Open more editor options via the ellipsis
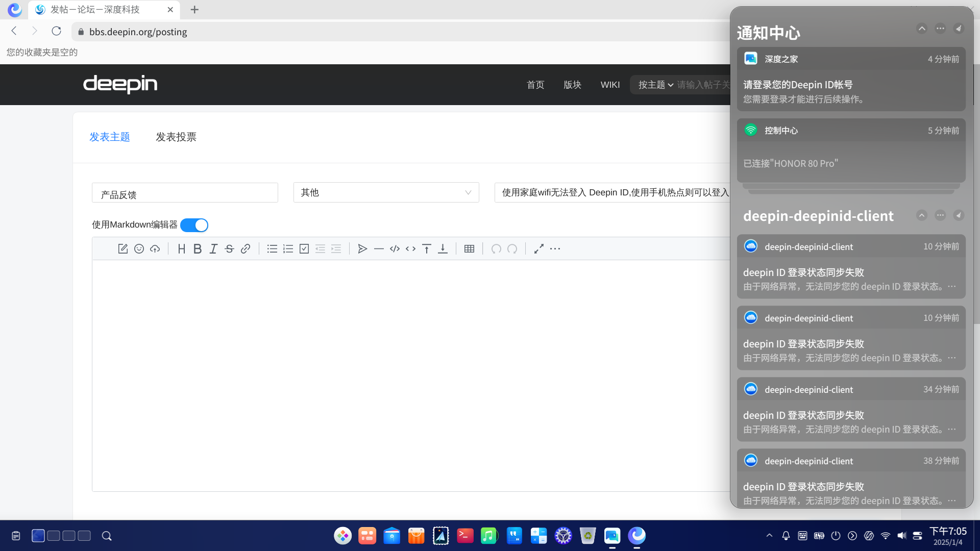 click(x=555, y=248)
